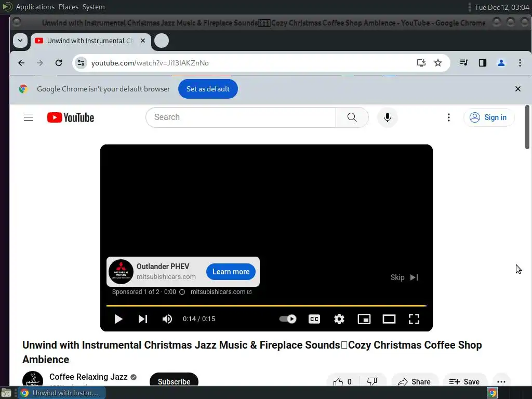Go back to previous page in Chrome
The image size is (532, 399).
[21, 63]
